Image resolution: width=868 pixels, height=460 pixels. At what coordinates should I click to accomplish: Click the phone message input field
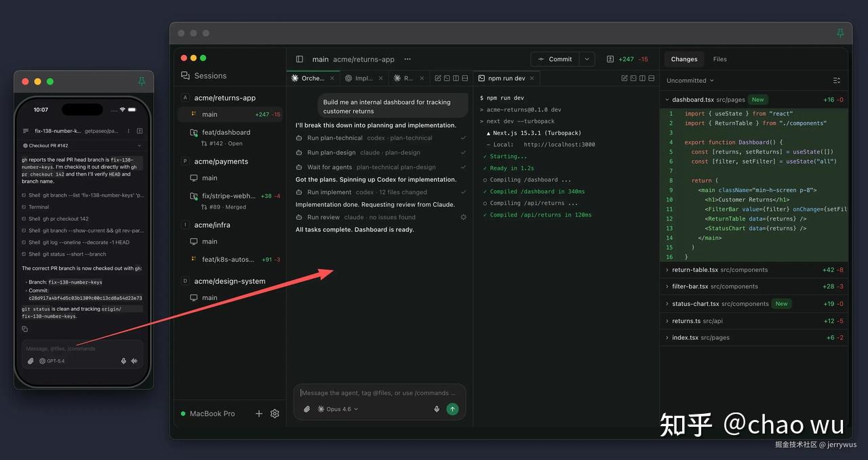pyautogui.click(x=82, y=349)
